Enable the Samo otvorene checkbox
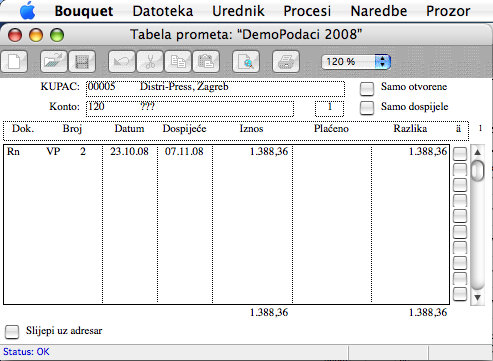493x361 pixels. 367,88
